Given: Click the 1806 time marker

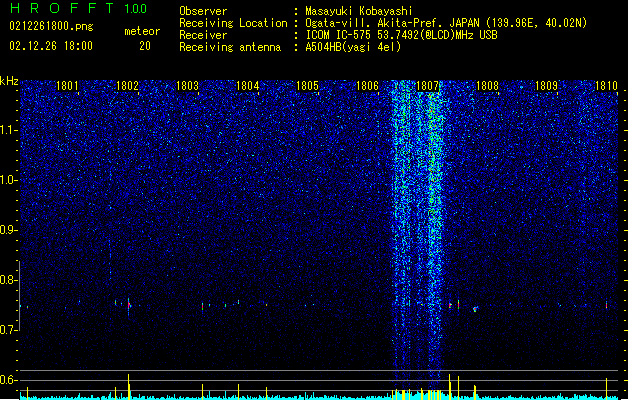Looking at the screenshot, I should point(367,86).
